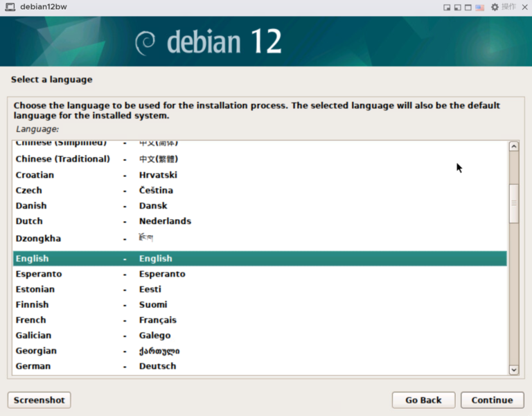Click the first window layout icon in title bar
This screenshot has height=416, width=532.
(447, 7)
